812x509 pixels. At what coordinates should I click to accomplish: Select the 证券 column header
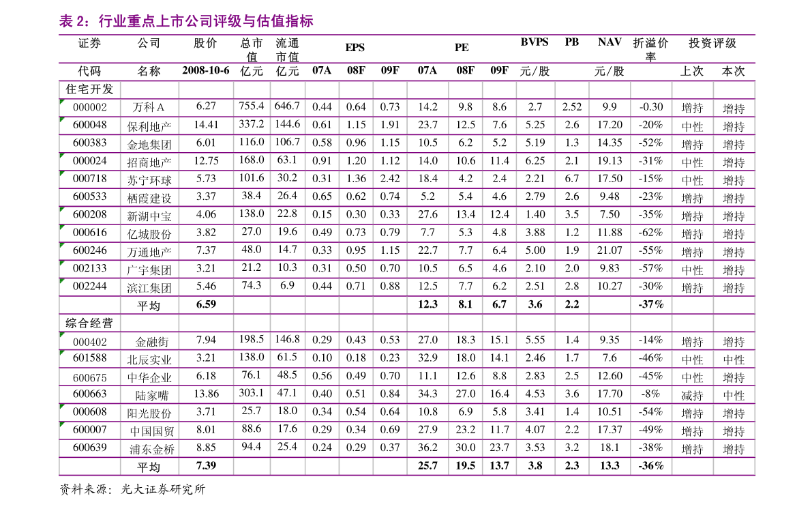pos(89,43)
